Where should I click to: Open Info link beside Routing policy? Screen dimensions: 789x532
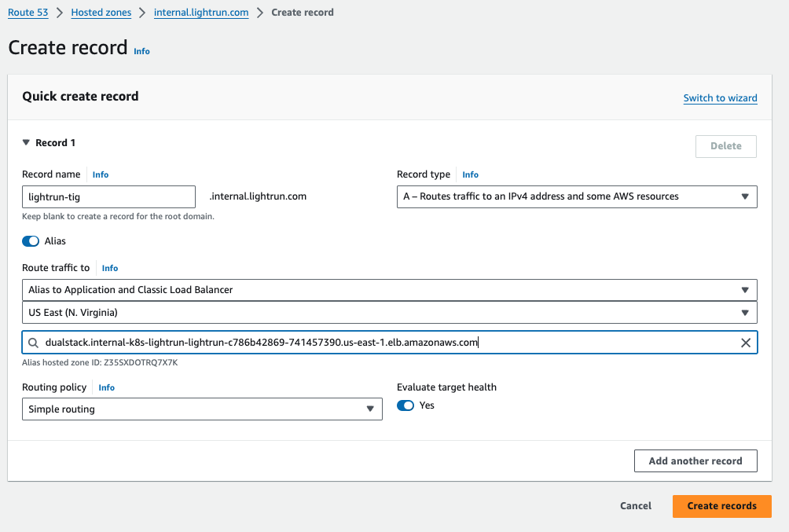(x=107, y=387)
